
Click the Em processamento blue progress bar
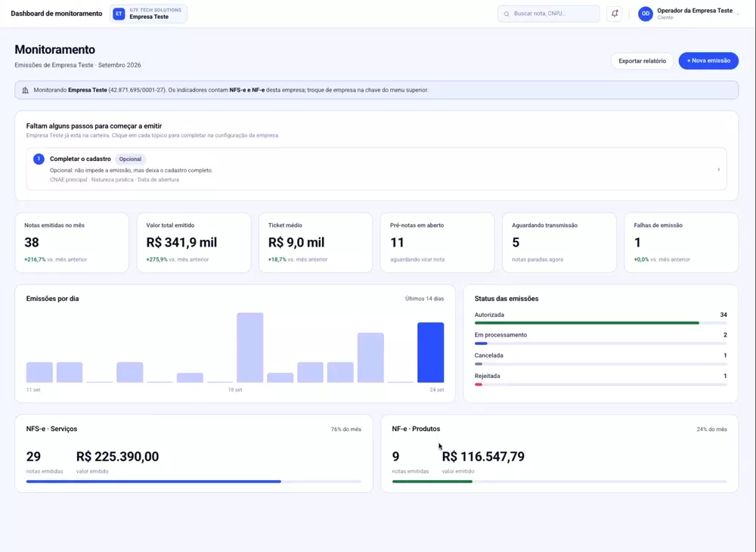(481, 343)
